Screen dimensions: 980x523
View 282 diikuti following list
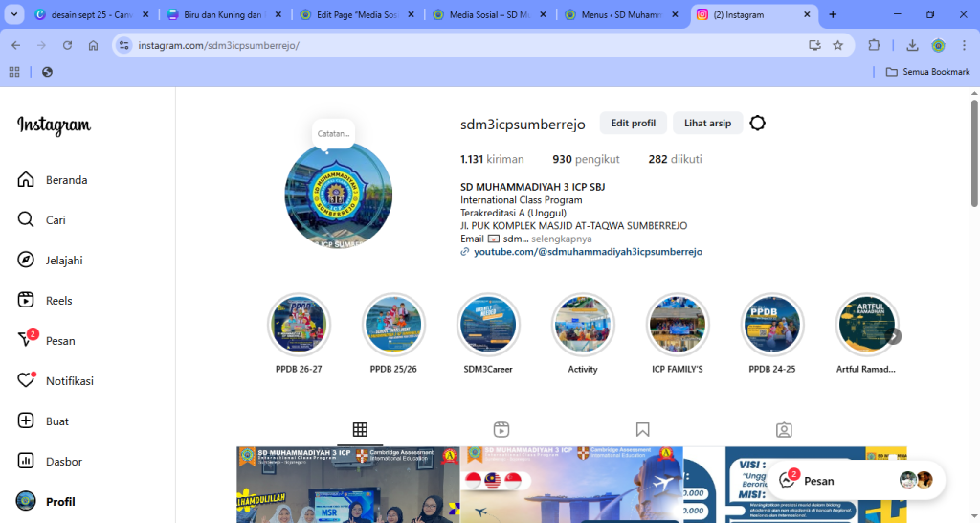(x=675, y=160)
